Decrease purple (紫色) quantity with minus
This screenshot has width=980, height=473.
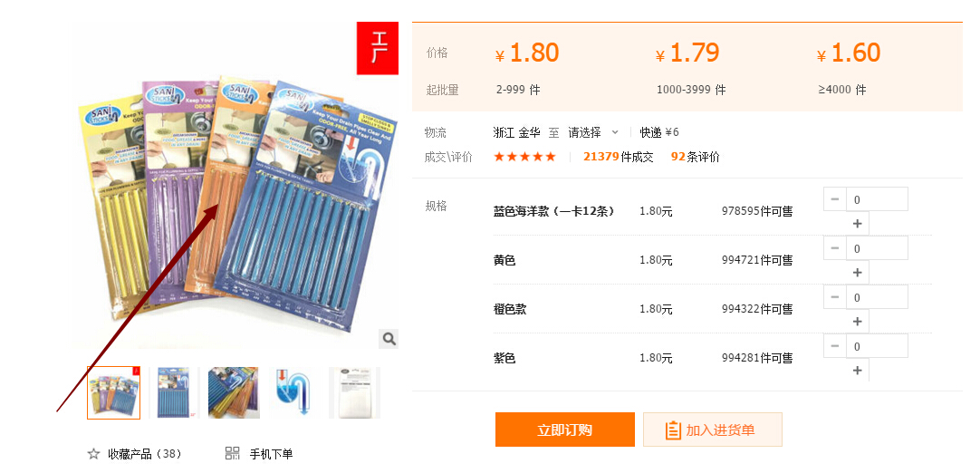click(x=835, y=346)
